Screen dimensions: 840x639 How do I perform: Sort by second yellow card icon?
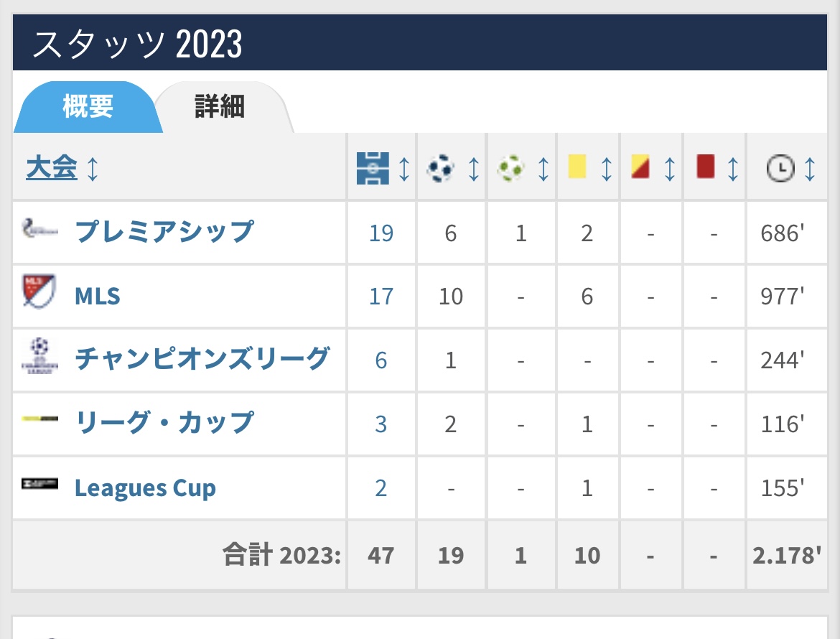pyautogui.click(x=640, y=167)
